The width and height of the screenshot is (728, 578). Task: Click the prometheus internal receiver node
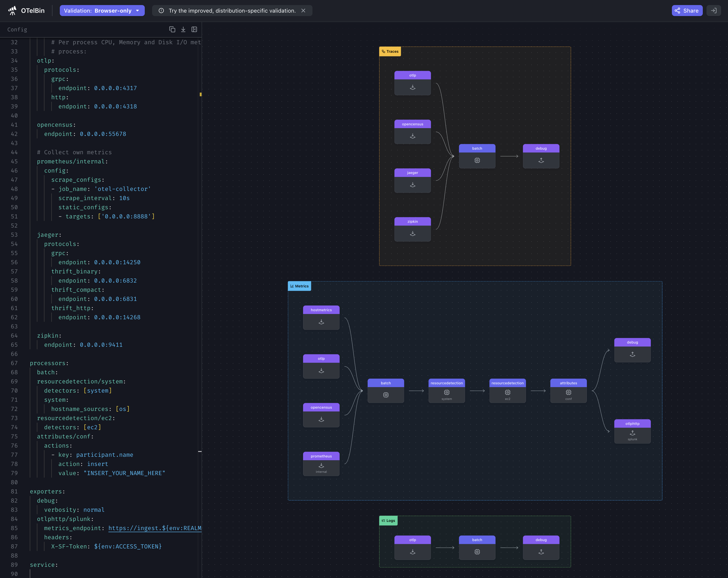coord(321,463)
